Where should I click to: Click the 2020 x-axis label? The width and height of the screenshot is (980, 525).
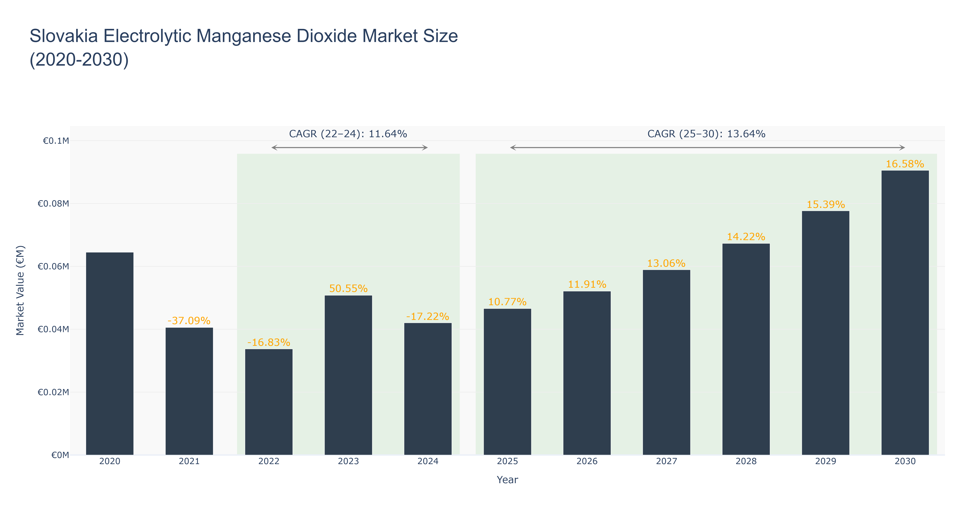tap(110, 461)
